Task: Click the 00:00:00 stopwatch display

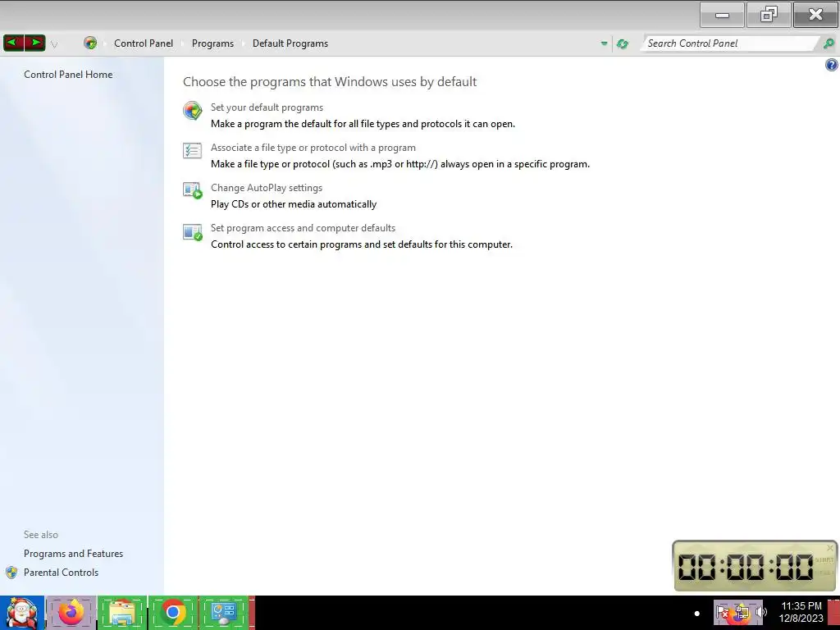Action: click(x=746, y=567)
